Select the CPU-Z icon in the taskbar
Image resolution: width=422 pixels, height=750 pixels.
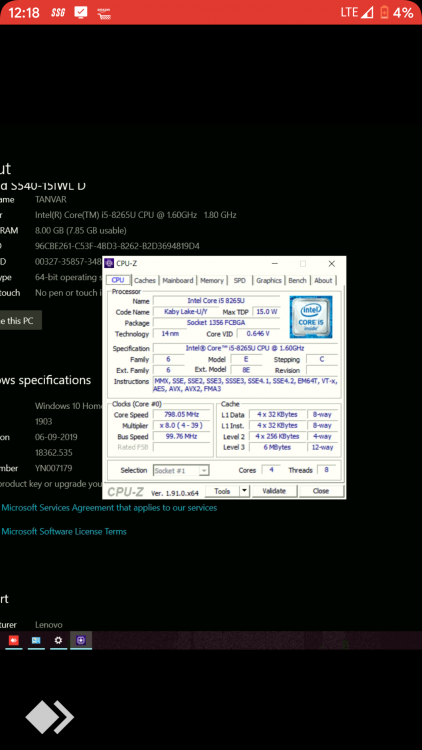(81, 640)
